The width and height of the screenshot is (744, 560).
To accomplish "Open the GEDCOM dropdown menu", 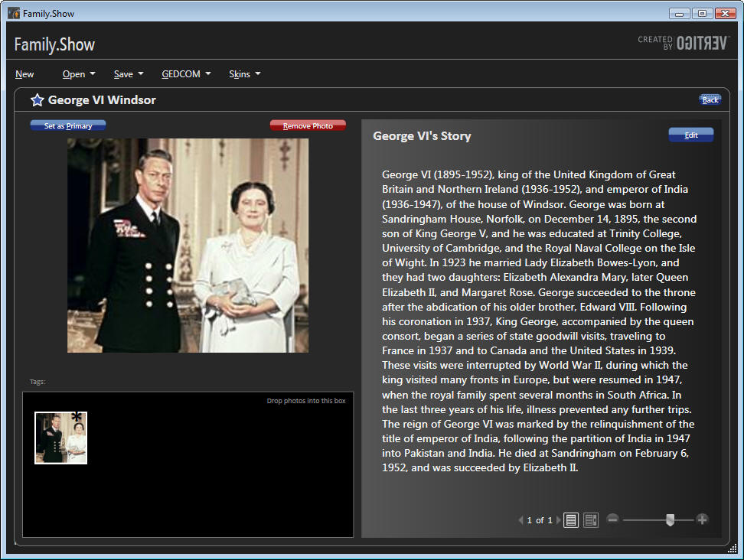I will pyautogui.click(x=186, y=74).
